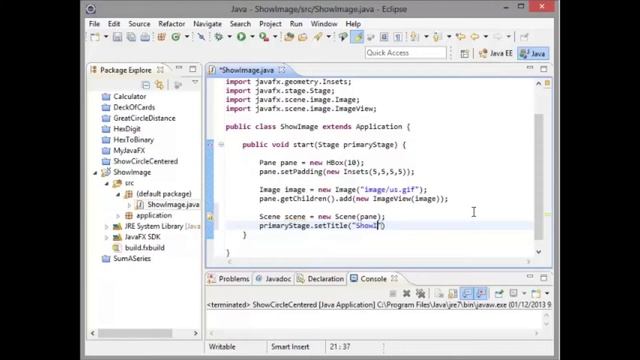The height and width of the screenshot is (360, 640).
Task: Click Remove All Terminated Launches icon
Action: click(x=420, y=293)
